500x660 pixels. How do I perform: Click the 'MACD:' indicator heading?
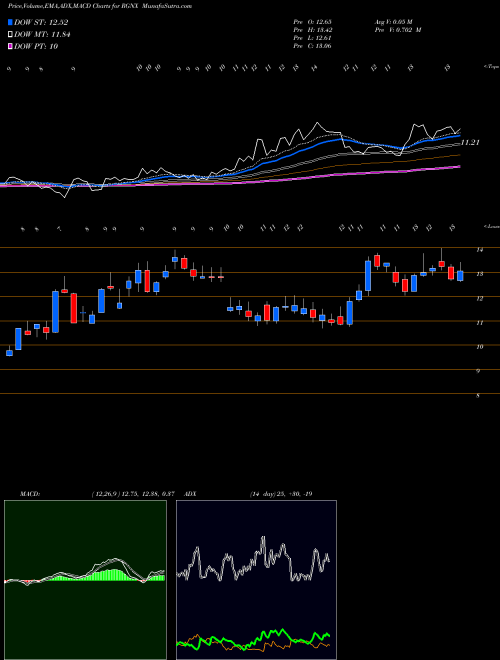pos(30,494)
